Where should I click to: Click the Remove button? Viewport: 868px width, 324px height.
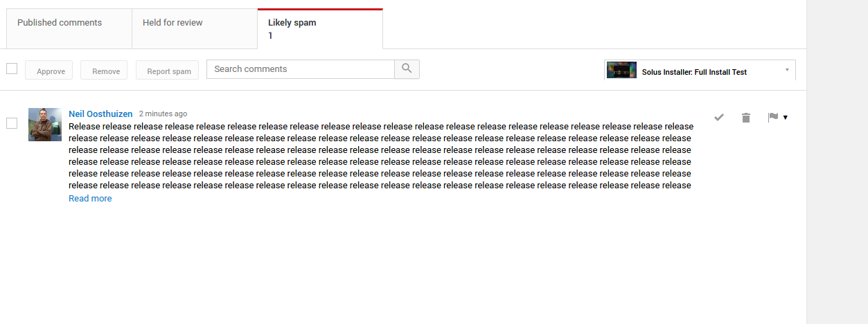pyautogui.click(x=104, y=70)
